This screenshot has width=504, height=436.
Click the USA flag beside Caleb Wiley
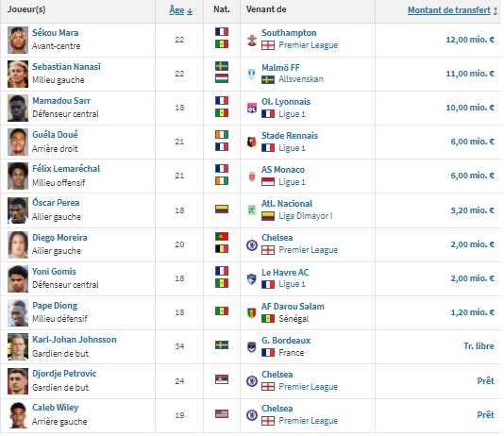(222, 413)
